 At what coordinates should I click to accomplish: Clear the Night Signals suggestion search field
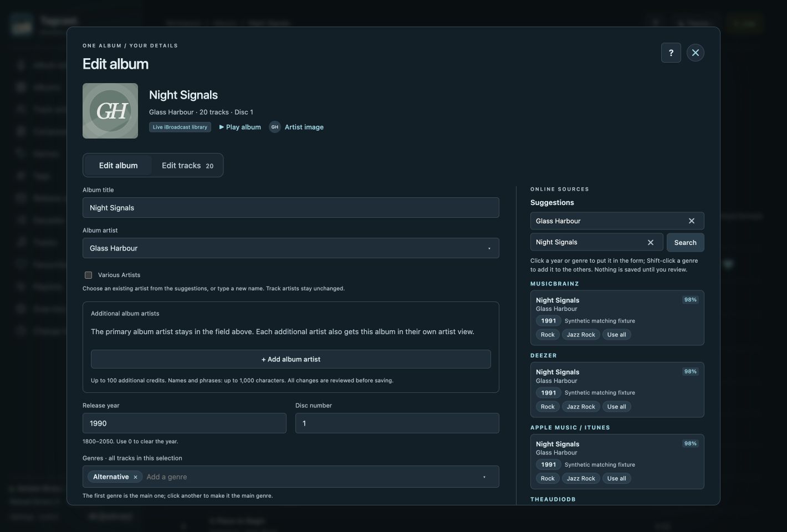pos(651,242)
